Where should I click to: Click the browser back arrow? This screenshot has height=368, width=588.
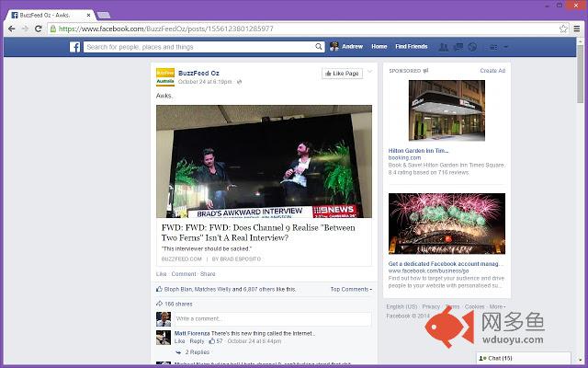point(12,29)
